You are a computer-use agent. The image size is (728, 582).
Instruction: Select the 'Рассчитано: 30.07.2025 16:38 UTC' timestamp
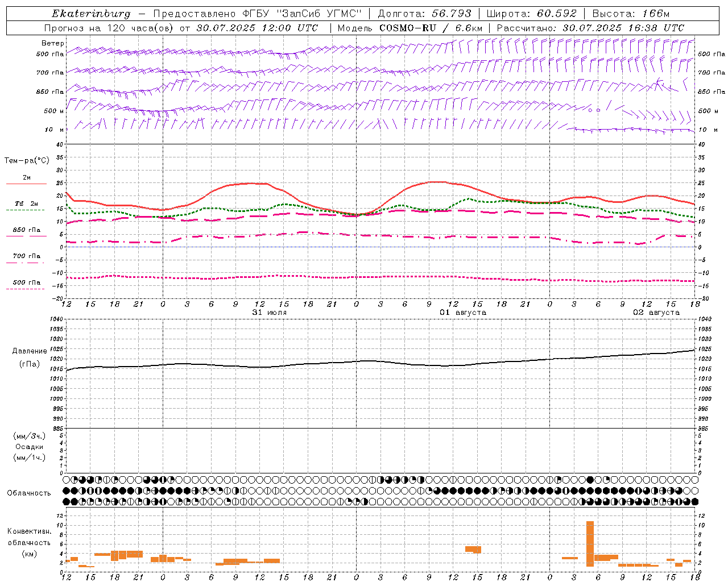(590, 28)
